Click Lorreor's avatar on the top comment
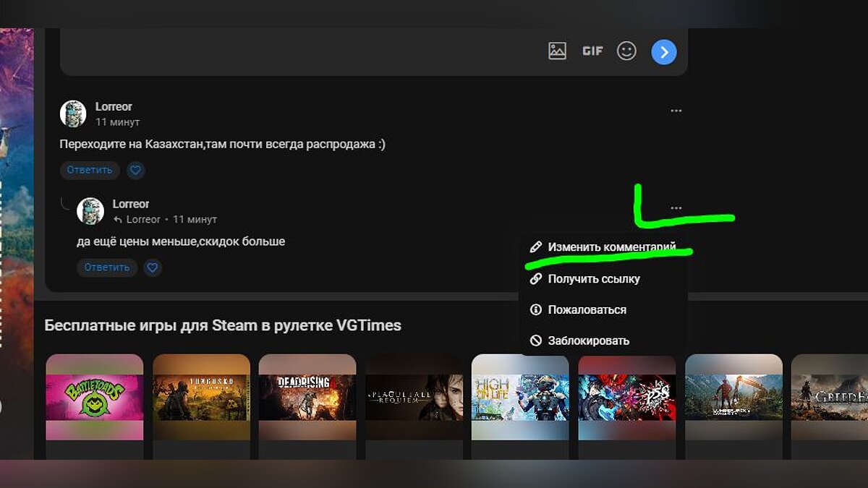The image size is (868, 488). (73, 114)
